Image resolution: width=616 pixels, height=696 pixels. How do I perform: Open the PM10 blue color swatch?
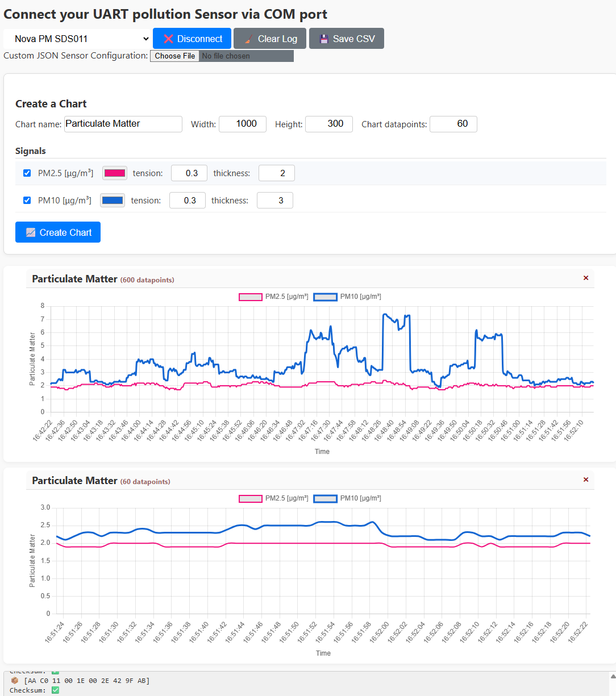(112, 200)
